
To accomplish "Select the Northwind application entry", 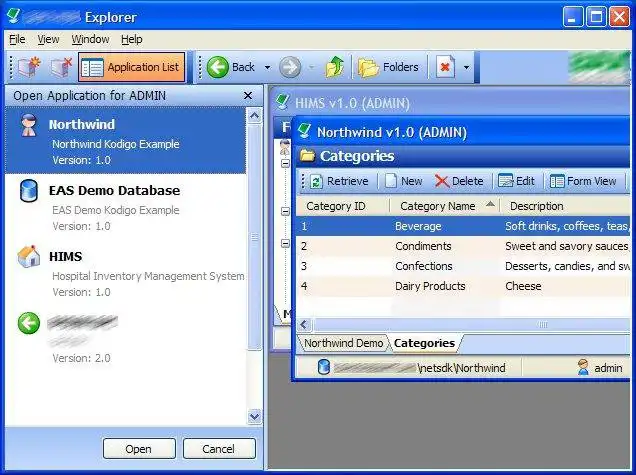I will click(x=125, y=140).
